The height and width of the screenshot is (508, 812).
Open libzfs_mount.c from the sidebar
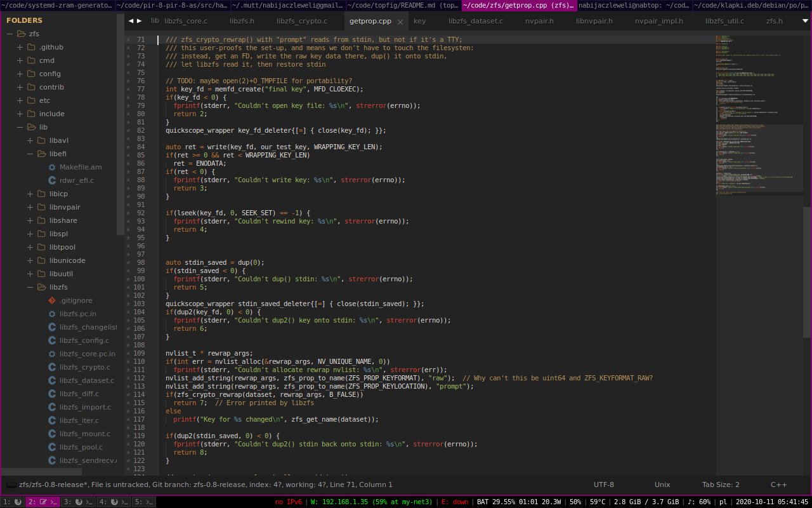click(x=84, y=434)
